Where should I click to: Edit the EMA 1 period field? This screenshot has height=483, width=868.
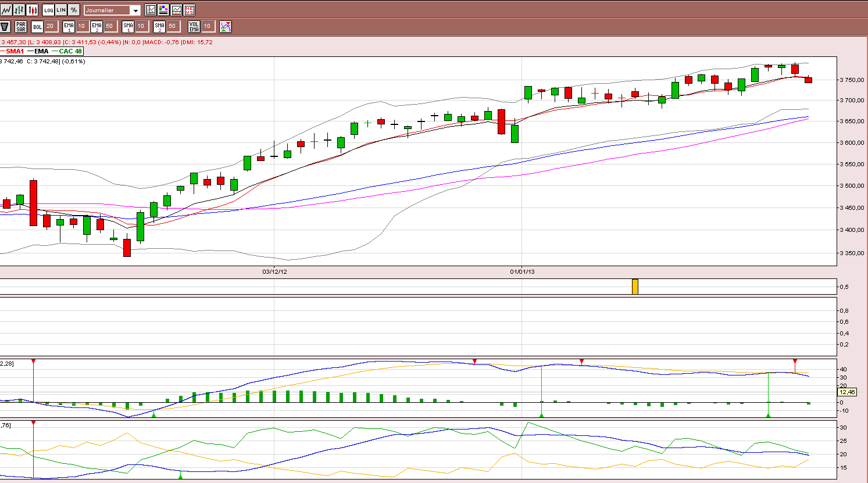[x=82, y=26]
